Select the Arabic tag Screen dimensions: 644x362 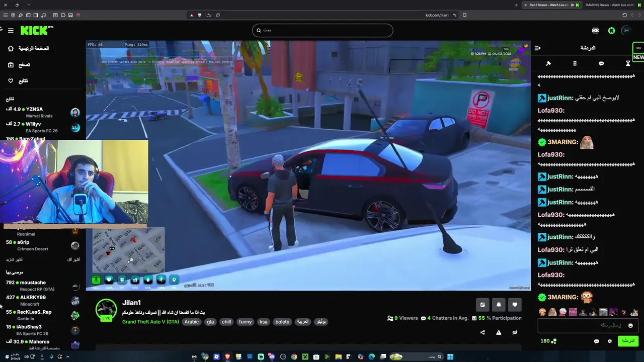(x=192, y=322)
